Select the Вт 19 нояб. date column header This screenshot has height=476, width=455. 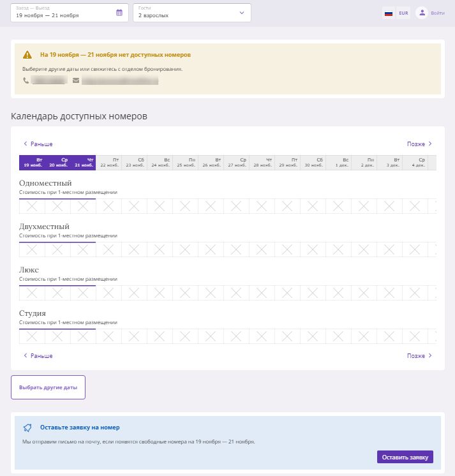[x=32, y=163]
